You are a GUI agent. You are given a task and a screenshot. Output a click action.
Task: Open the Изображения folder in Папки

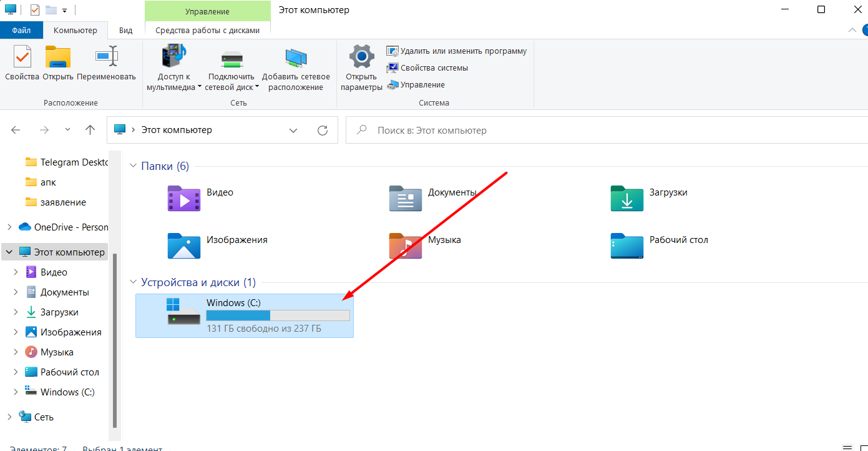click(x=218, y=245)
